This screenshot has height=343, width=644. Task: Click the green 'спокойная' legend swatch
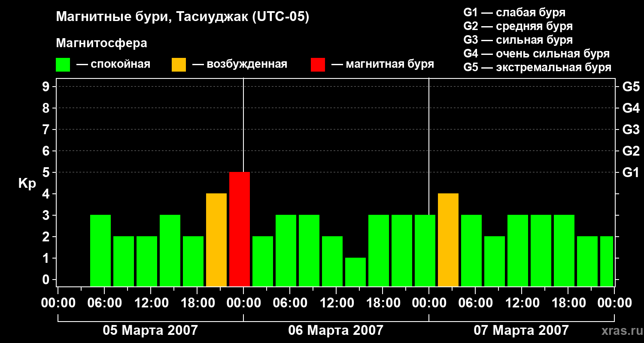[63, 65]
